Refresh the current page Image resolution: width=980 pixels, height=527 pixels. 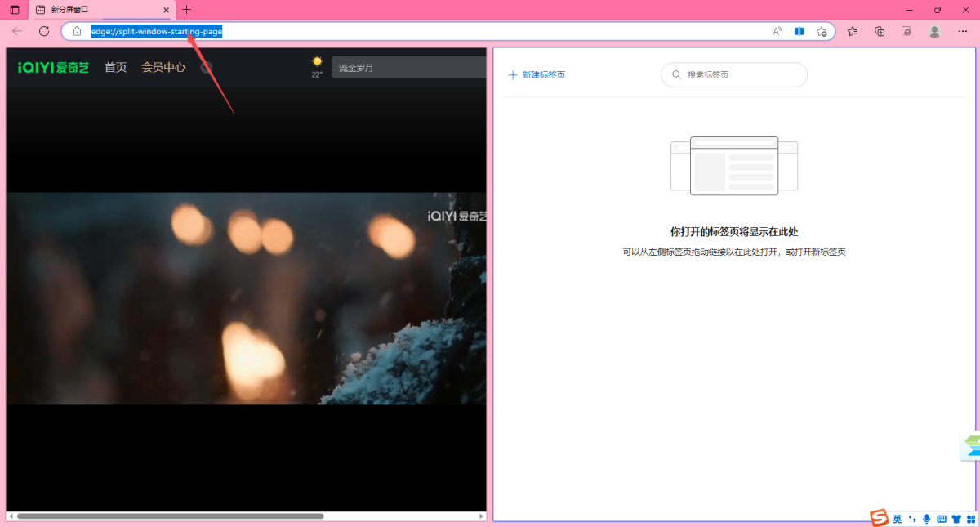click(44, 31)
